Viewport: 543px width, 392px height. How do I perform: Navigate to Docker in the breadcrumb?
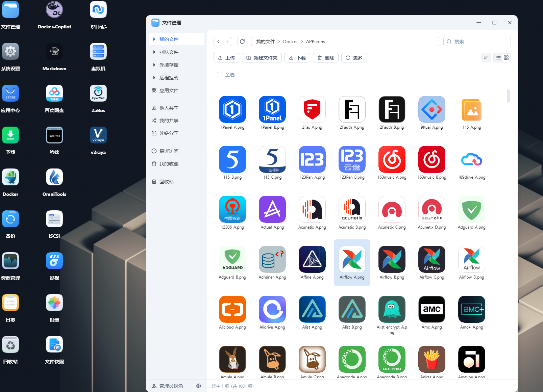point(291,42)
